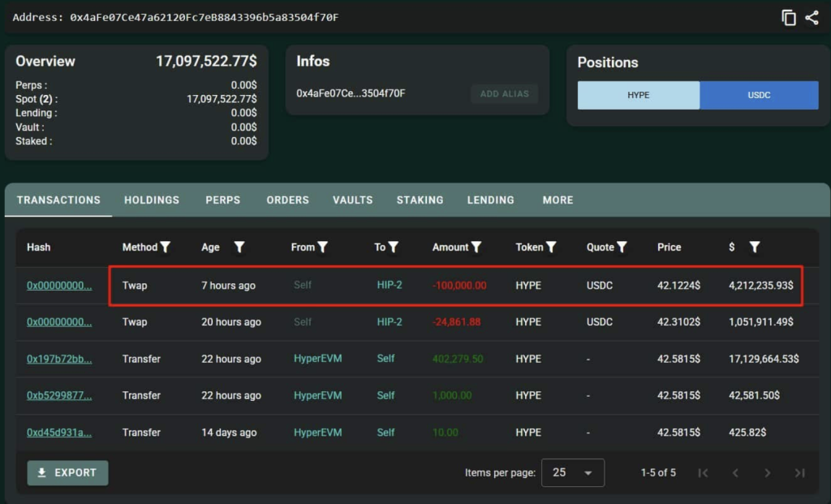Open the Perps tab

[222, 200]
